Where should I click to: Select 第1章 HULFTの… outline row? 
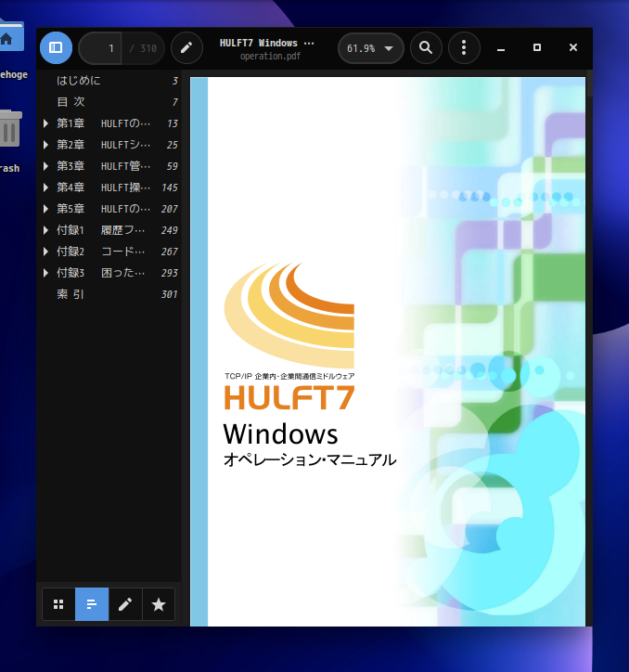[109, 123]
